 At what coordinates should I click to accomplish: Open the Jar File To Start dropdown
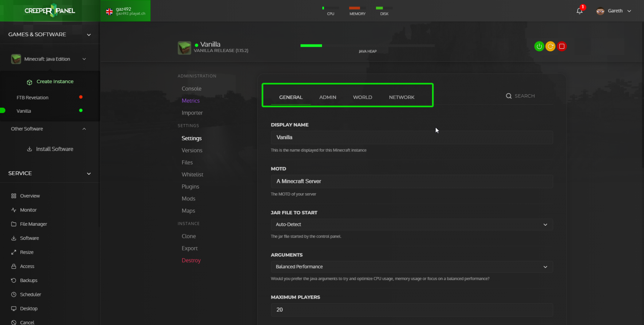click(412, 225)
